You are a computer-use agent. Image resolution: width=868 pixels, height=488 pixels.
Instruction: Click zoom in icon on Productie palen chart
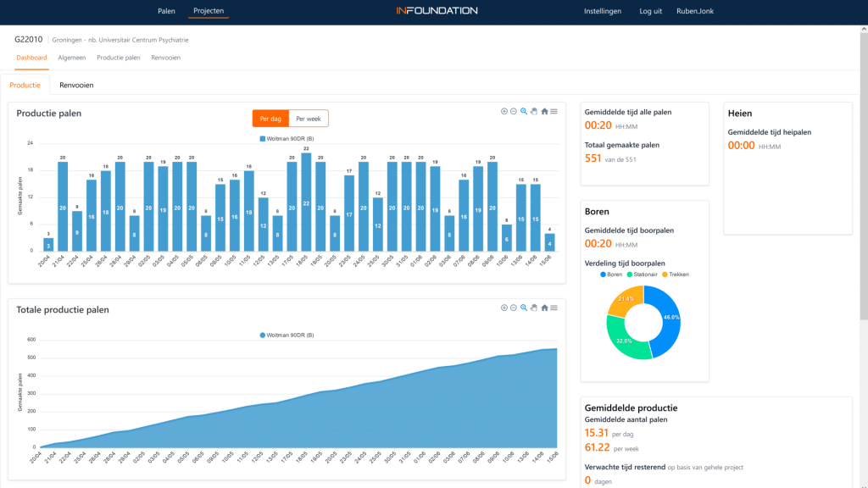[x=504, y=111]
